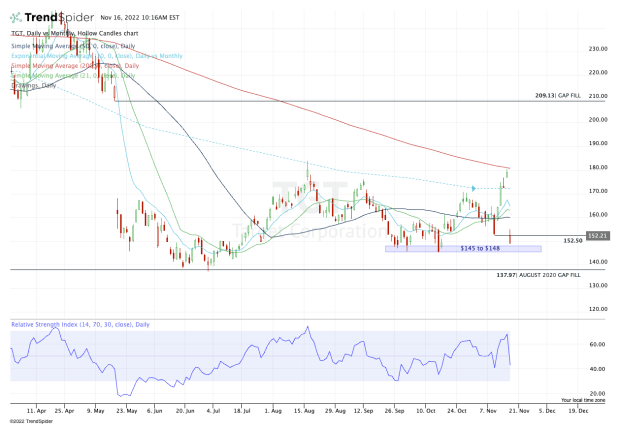Click the 1. Aug date label
The width and height of the screenshot is (620, 426).
point(273,411)
